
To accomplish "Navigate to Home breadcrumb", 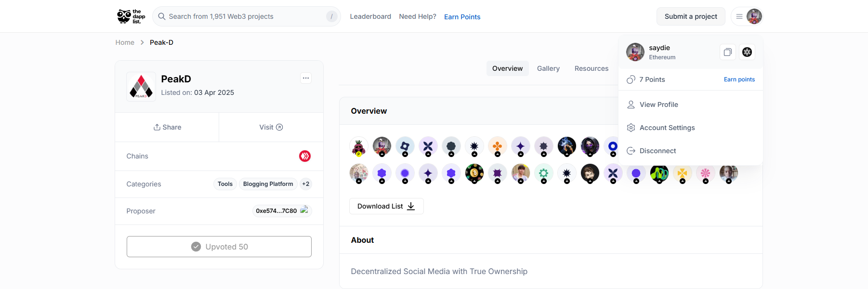I will [125, 42].
